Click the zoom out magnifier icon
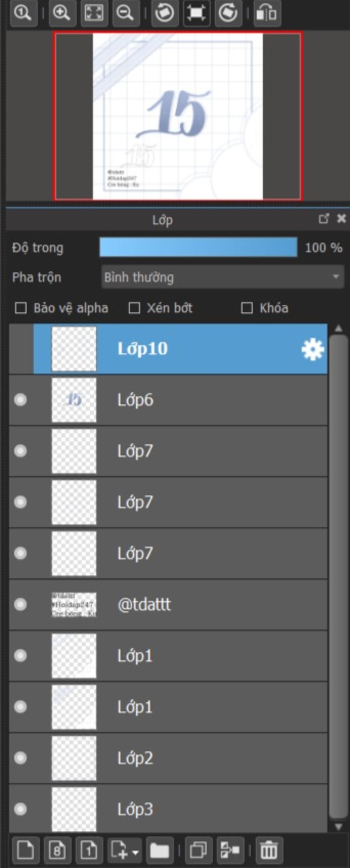Image resolution: width=350 pixels, height=868 pixels. coord(125,13)
